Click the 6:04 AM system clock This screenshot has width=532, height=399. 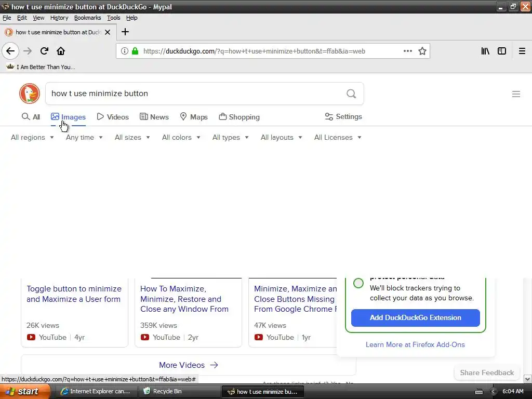(513, 391)
